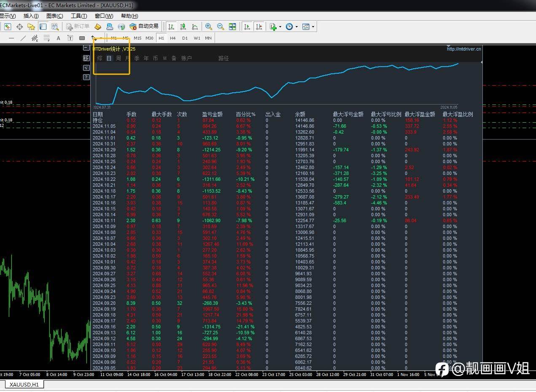The width and height of the screenshot is (536, 392).
Task: Open the periodicity clock dropdown arrow
Action: pyautogui.click(x=296, y=27)
